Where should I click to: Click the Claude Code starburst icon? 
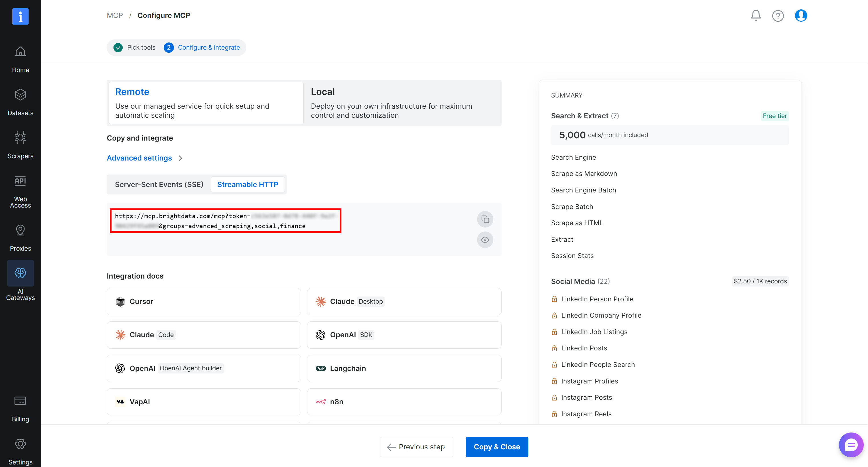pyautogui.click(x=120, y=335)
